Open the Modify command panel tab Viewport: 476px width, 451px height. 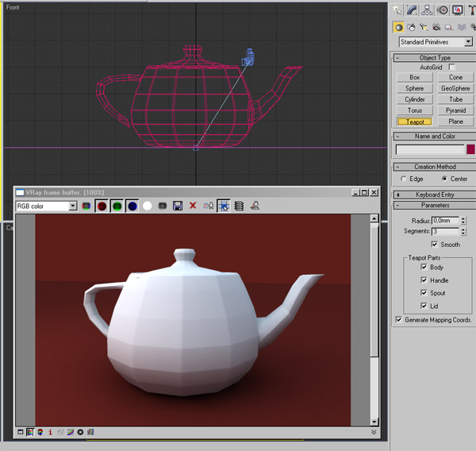click(413, 10)
